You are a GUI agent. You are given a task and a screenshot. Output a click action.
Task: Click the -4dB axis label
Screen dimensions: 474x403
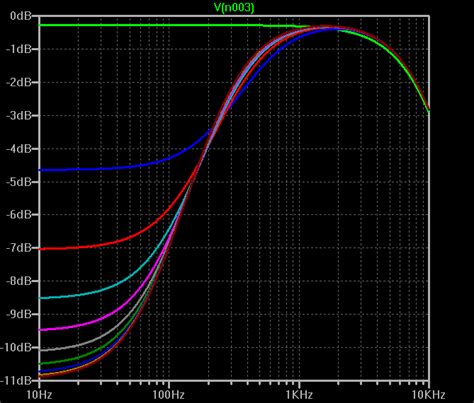19,148
